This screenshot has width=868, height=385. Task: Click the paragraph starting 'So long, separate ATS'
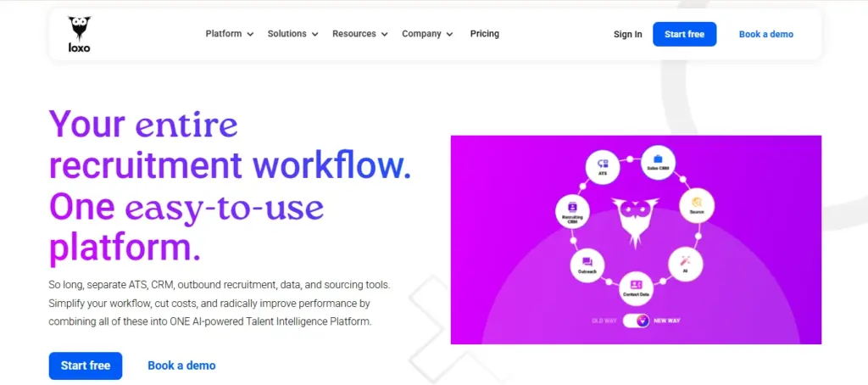(220, 303)
